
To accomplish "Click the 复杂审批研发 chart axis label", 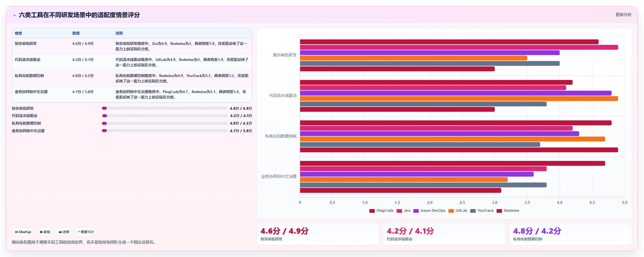I will pos(285,55).
